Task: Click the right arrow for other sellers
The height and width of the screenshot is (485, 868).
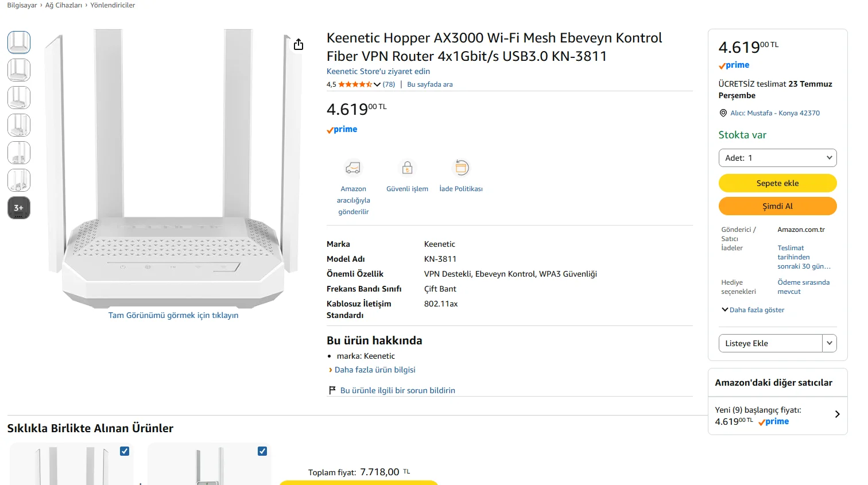Action: pos(838,414)
